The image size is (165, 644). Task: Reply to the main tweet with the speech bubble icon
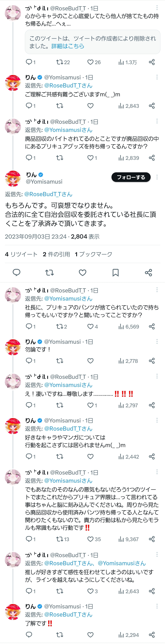[x=17, y=272]
